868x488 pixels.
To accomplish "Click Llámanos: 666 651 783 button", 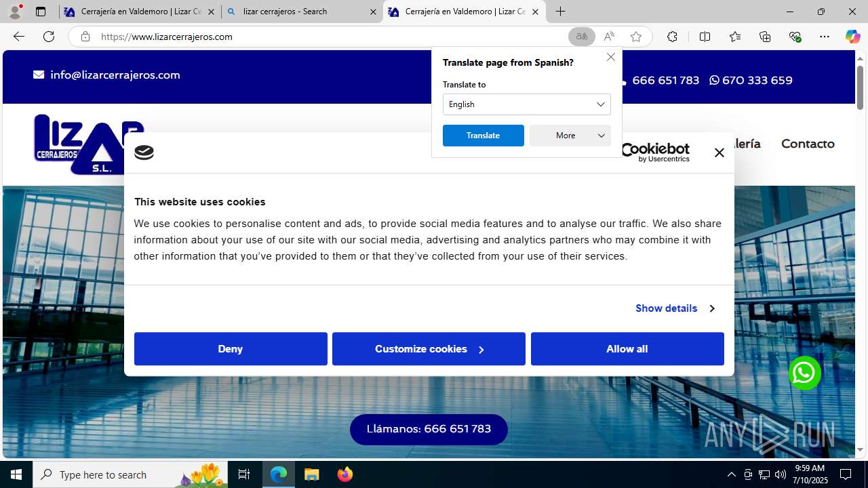I will pos(429,429).
